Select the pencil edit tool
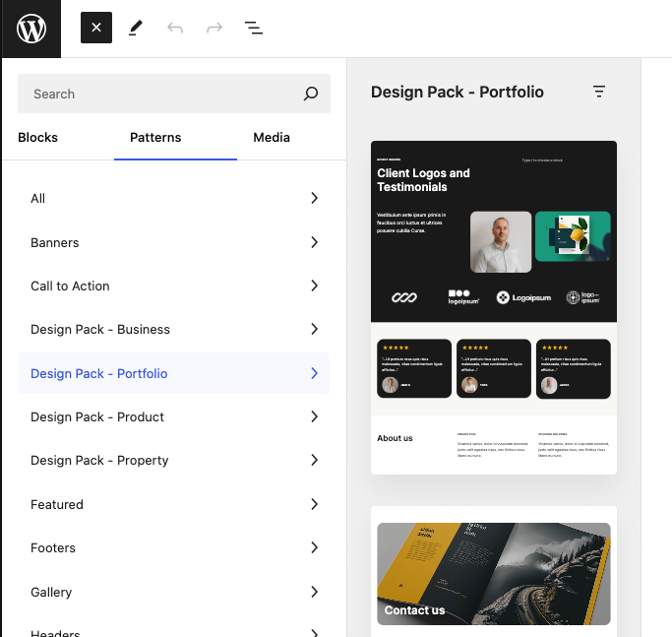 136,28
